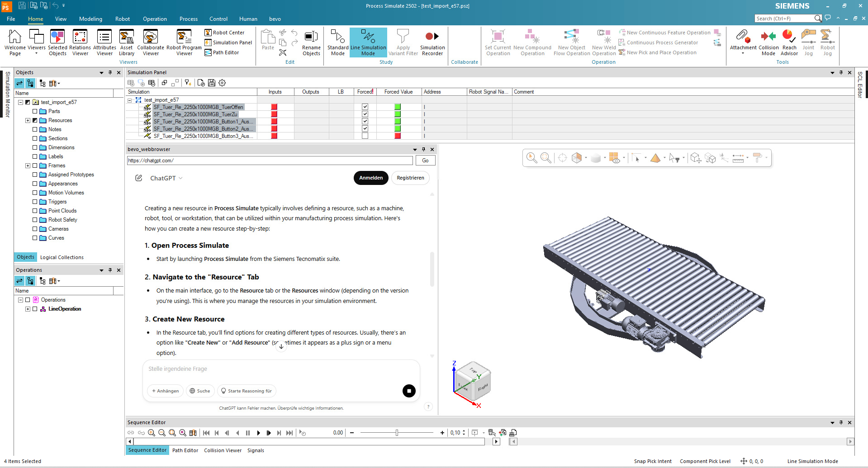
Task: Open Simulation Panel settings gear
Action: 222,83
